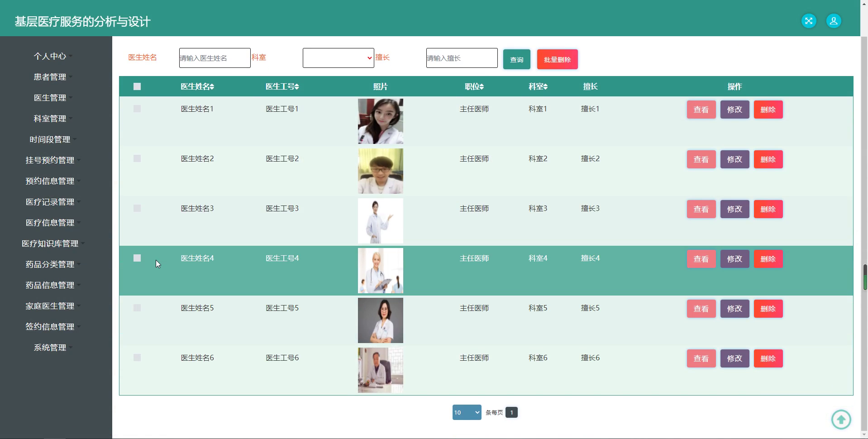Click the fullscreen toggle icon in header
Viewport: 868px width, 439px height.
click(x=809, y=21)
